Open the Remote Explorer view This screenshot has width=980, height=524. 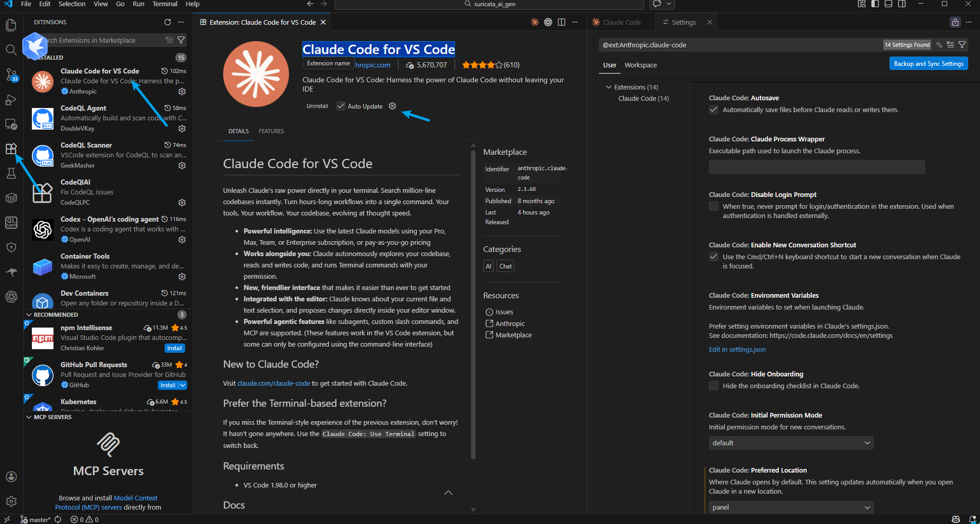tap(11, 124)
